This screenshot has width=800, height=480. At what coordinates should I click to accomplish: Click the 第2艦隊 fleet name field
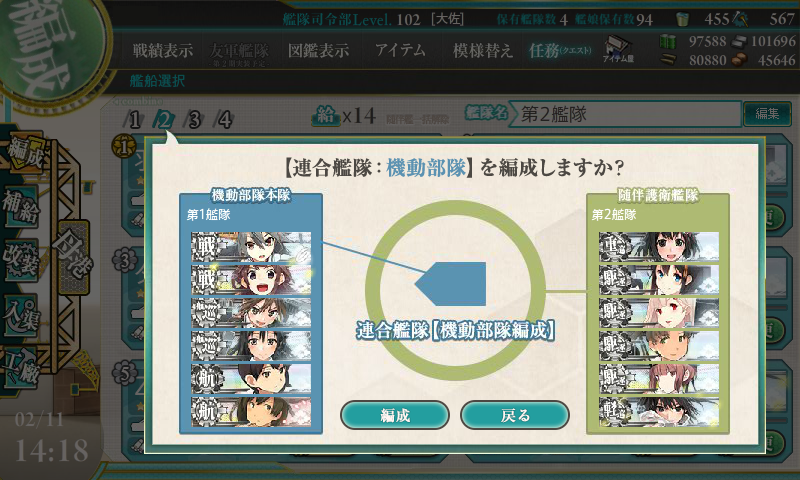tap(625, 114)
